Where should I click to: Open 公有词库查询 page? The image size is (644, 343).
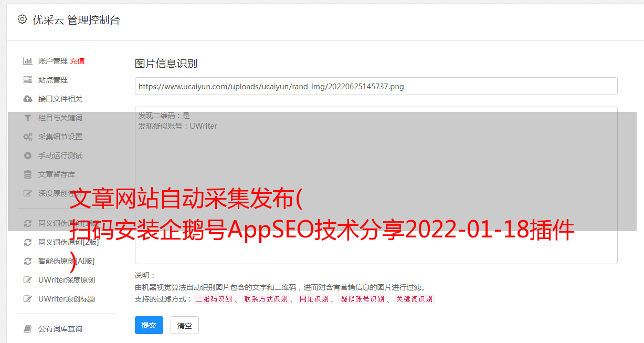(60, 329)
